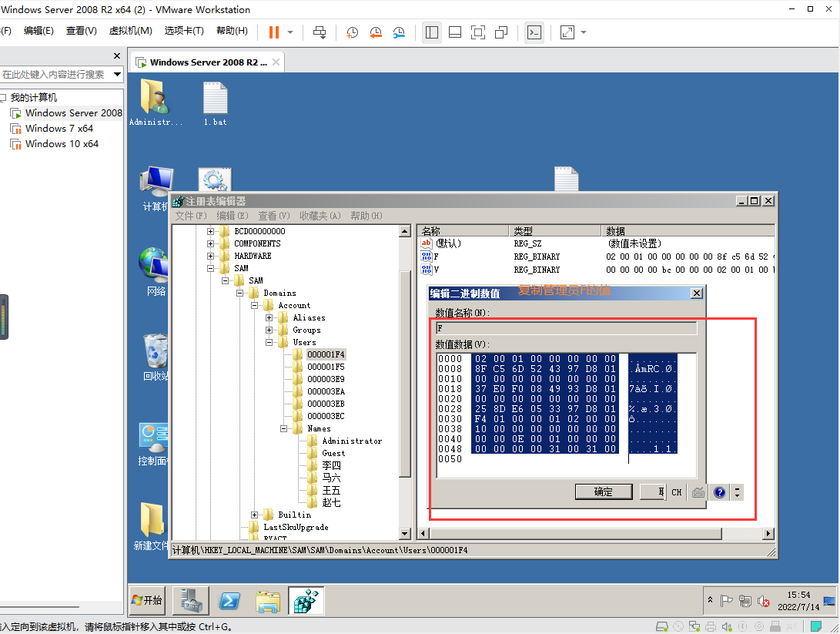Select the 000001F5 registry key

pyautogui.click(x=326, y=367)
